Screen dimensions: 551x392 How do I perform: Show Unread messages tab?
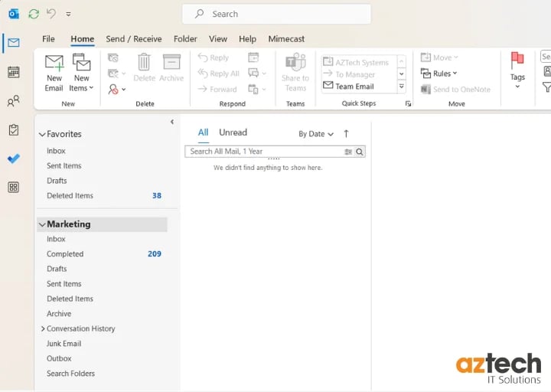[233, 132]
